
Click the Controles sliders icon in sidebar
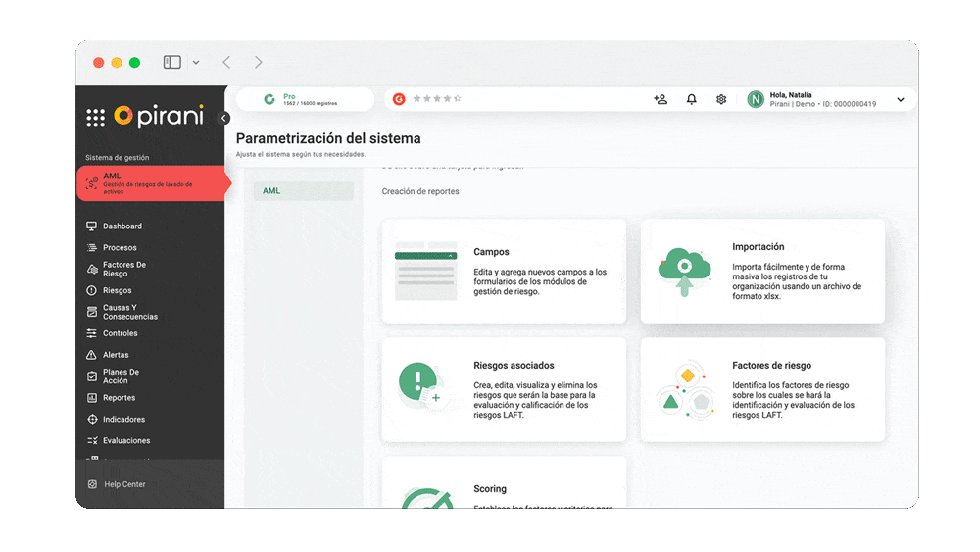[92, 333]
